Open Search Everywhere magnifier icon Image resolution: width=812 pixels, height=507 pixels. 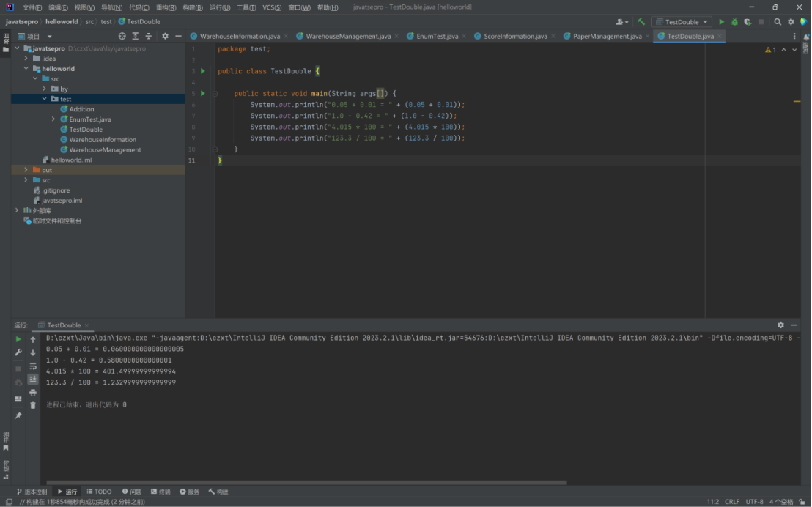pos(778,22)
